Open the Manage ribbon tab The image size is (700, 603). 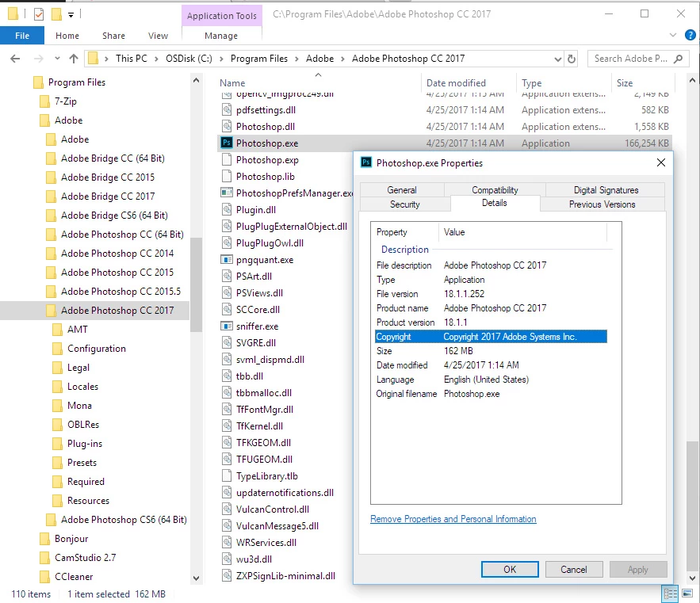pyautogui.click(x=221, y=35)
